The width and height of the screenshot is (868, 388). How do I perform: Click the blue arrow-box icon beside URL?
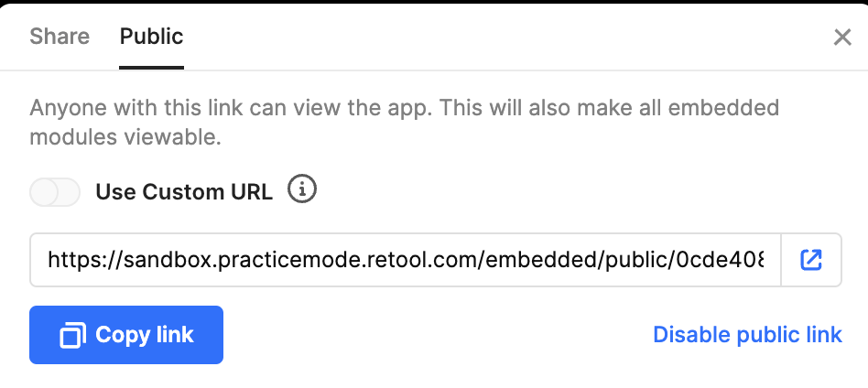(811, 260)
